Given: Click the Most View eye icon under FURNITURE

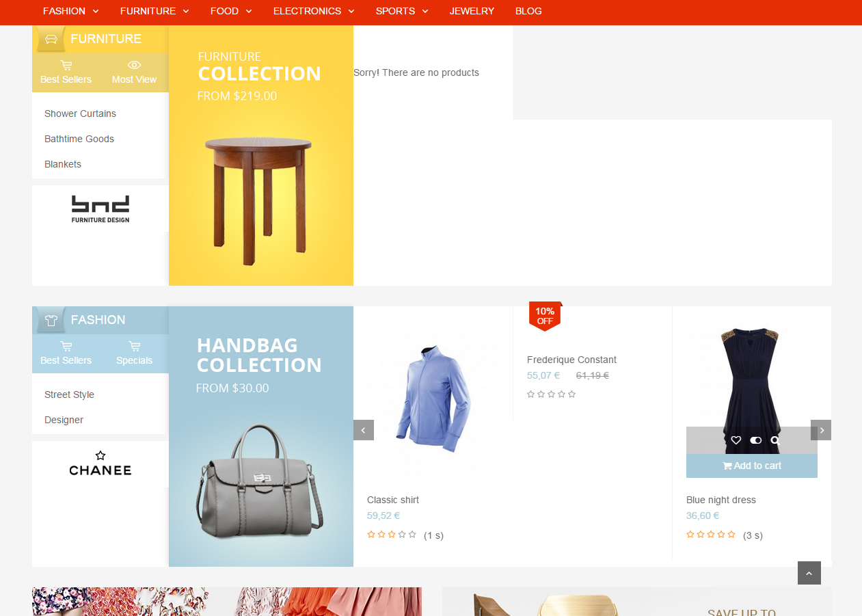Looking at the screenshot, I should pyautogui.click(x=133, y=64).
